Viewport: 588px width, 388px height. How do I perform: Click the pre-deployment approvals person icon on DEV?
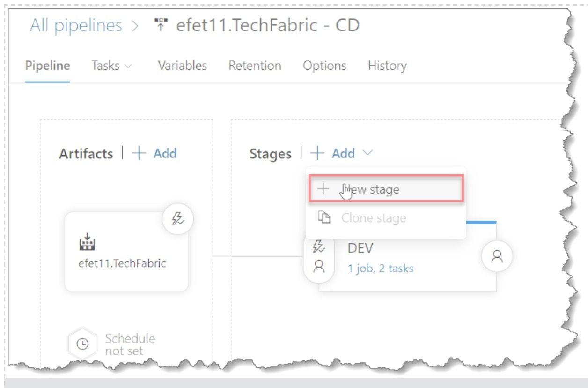320,266
